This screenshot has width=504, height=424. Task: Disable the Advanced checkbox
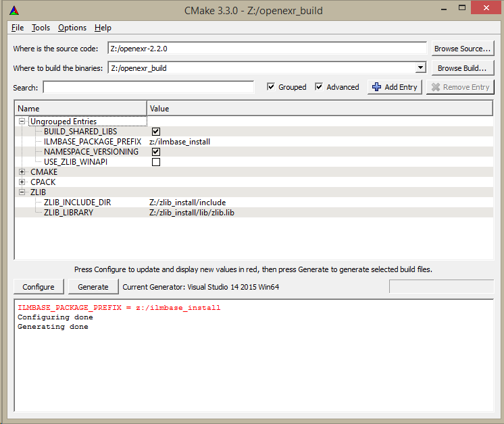pos(319,87)
